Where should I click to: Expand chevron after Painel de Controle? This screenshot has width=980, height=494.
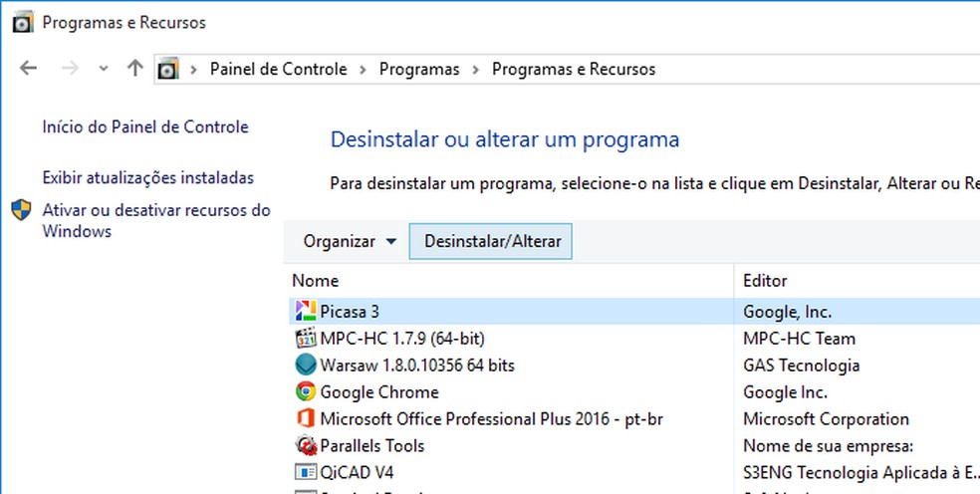pos(364,69)
